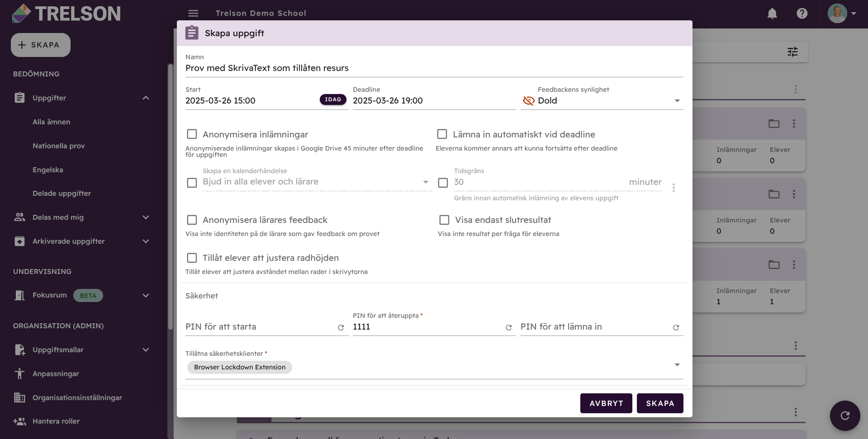Screen dimensions: 868x439
Task: Select Alla ämnen in sidebar
Action: tap(52, 122)
